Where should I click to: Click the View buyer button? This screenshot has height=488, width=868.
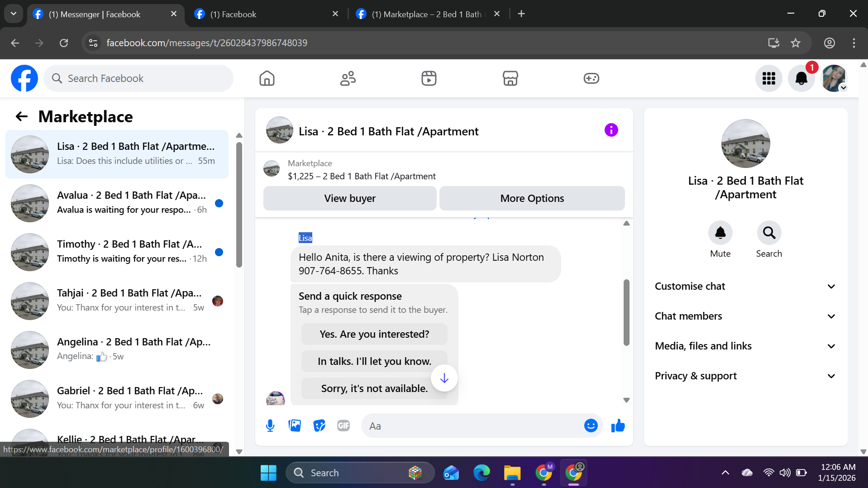pyautogui.click(x=350, y=198)
